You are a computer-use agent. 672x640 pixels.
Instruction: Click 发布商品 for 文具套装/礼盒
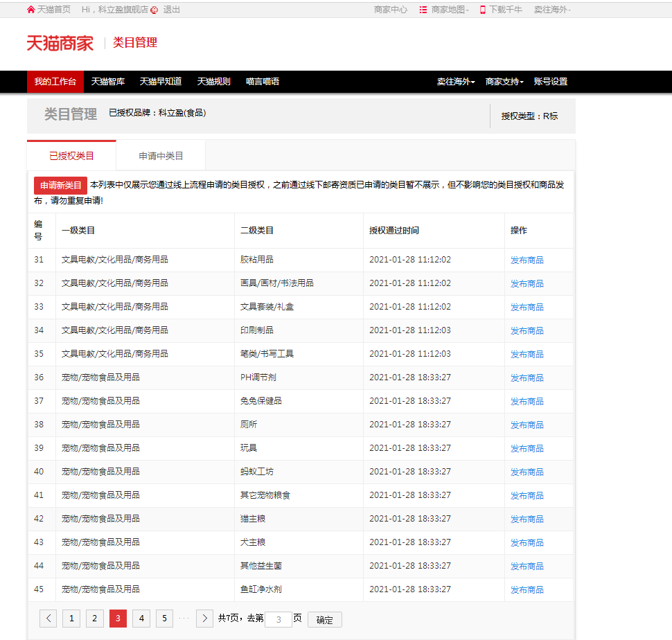point(527,307)
